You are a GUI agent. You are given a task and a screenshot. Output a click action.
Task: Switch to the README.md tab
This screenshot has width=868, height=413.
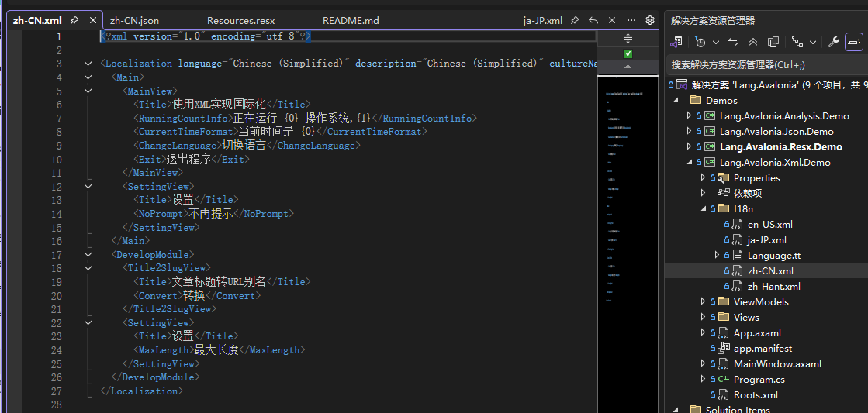click(351, 21)
